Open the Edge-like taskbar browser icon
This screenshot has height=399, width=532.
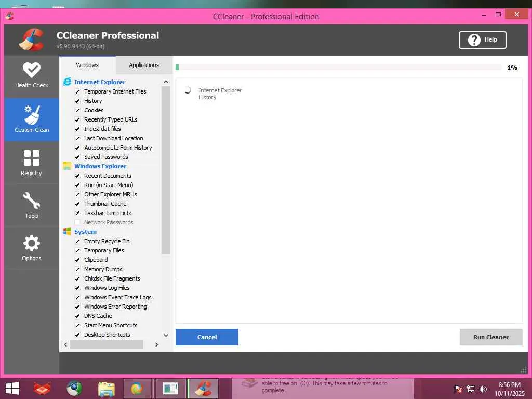pyautogui.click(x=137, y=389)
